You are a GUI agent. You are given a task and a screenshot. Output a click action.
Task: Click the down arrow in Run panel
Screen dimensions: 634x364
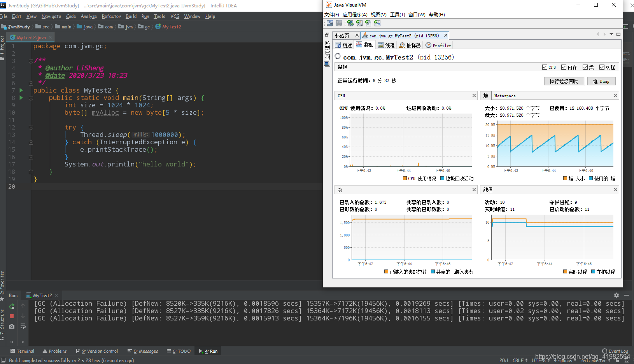23,316
